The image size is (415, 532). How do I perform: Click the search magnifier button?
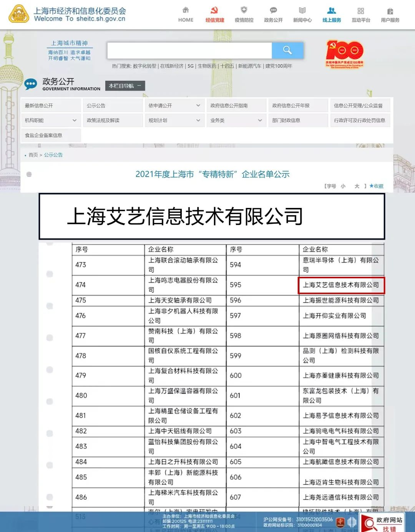click(x=287, y=50)
